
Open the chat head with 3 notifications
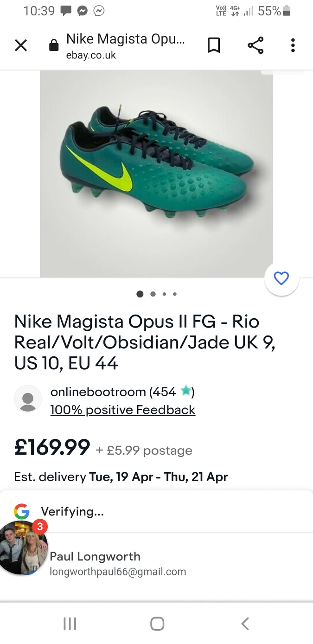(x=23, y=548)
